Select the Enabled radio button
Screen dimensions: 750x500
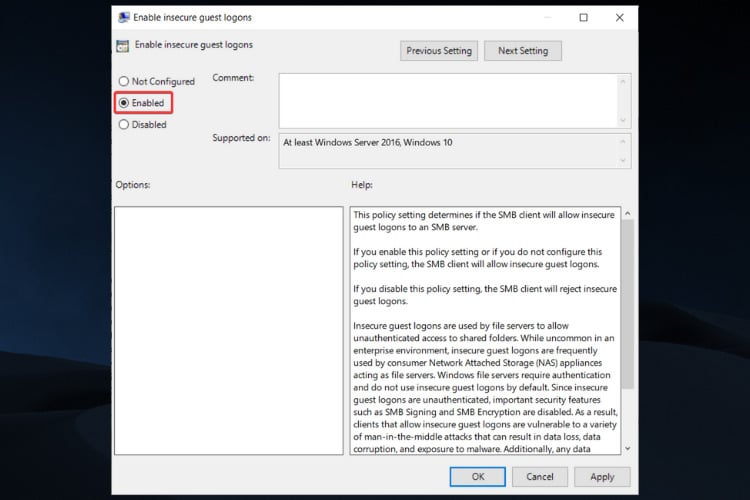[x=142, y=103]
